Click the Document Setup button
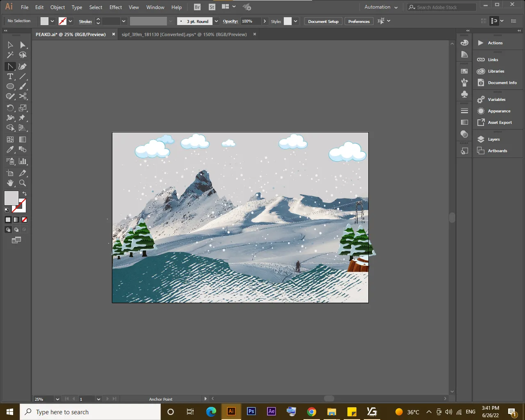 click(323, 21)
